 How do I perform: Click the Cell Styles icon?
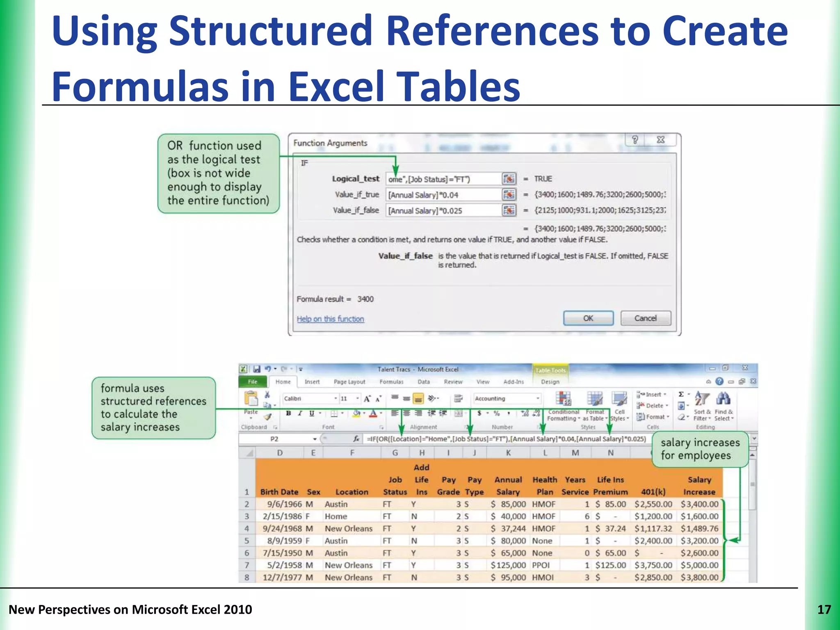click(x=619, y=398)
